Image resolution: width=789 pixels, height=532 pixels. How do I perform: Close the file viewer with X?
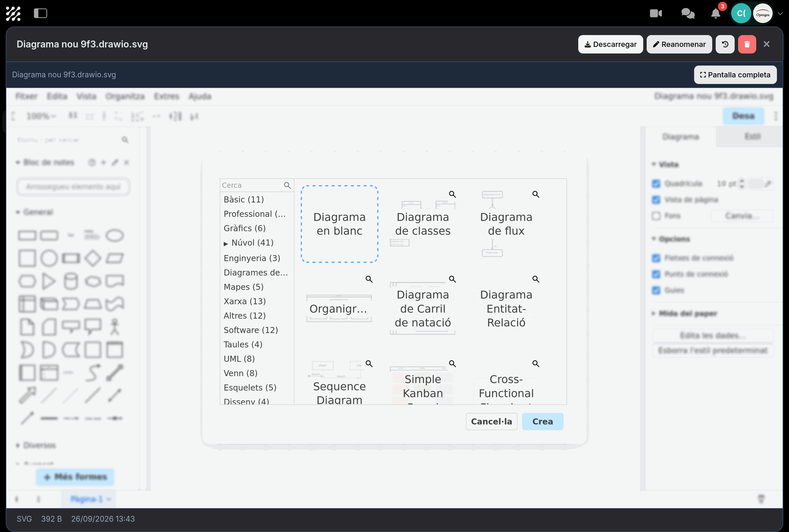[x=766, y=44]
